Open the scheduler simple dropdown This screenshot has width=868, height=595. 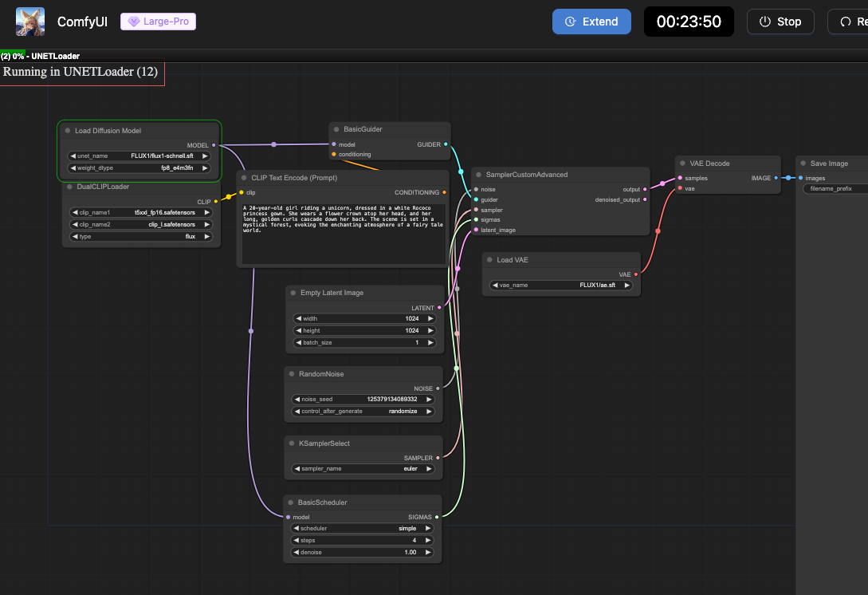coord(363,529)
